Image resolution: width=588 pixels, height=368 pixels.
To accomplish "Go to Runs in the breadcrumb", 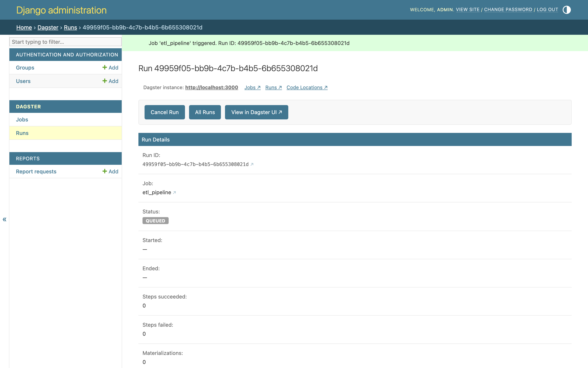I will (70, 27).
